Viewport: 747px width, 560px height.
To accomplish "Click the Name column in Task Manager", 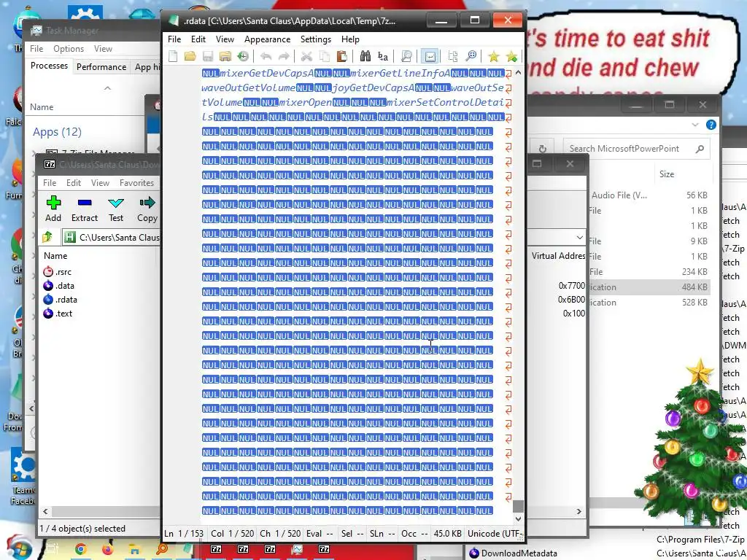I will click(42, 107).
